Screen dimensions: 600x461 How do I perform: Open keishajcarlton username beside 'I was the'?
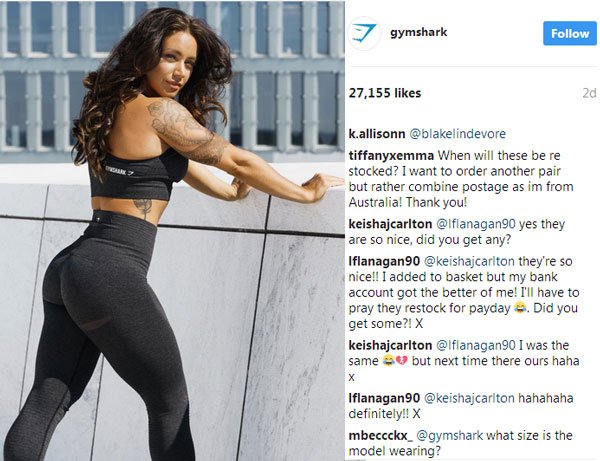390,345
